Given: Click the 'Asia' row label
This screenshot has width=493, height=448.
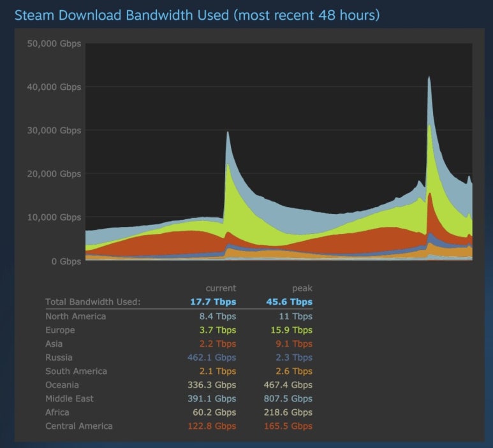Looking at the screenshot, I should point(54,343).
